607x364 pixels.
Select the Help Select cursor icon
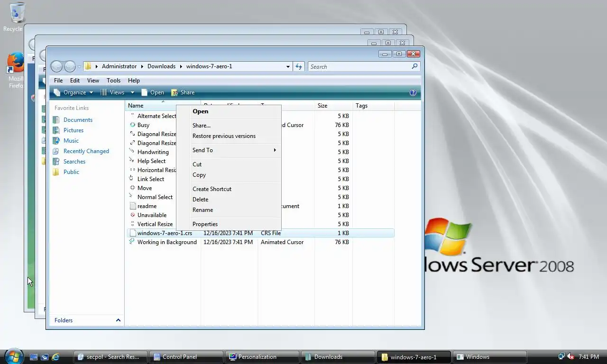tap(132, 161)
